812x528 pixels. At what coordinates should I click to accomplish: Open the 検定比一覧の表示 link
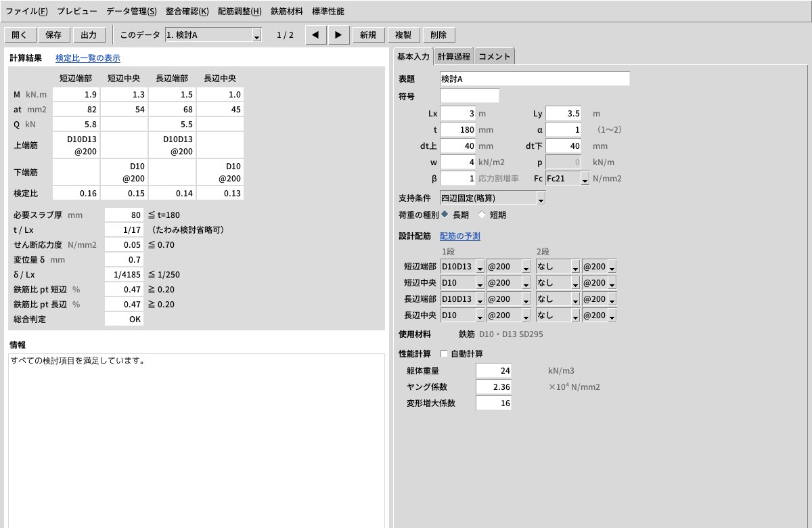point(88,58)
